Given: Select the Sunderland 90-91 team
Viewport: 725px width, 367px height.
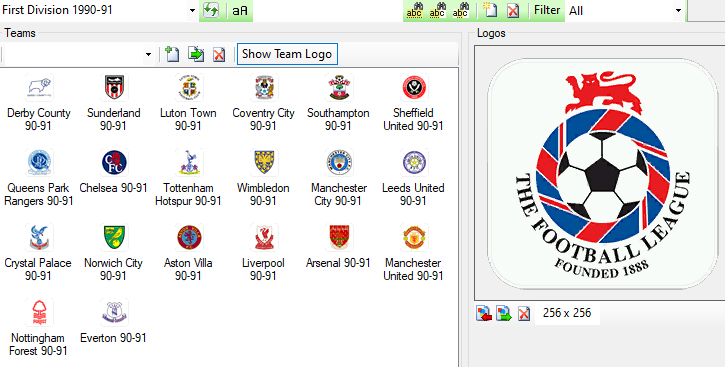Looking at the screenshot, I should pos(114,103).
